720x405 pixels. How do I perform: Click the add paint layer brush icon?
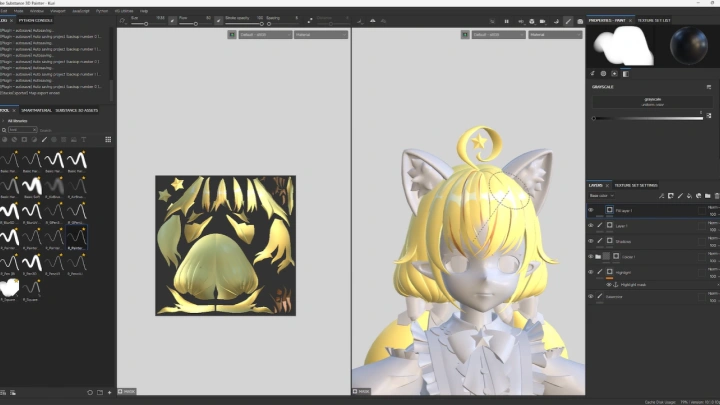tap(680, 196)
